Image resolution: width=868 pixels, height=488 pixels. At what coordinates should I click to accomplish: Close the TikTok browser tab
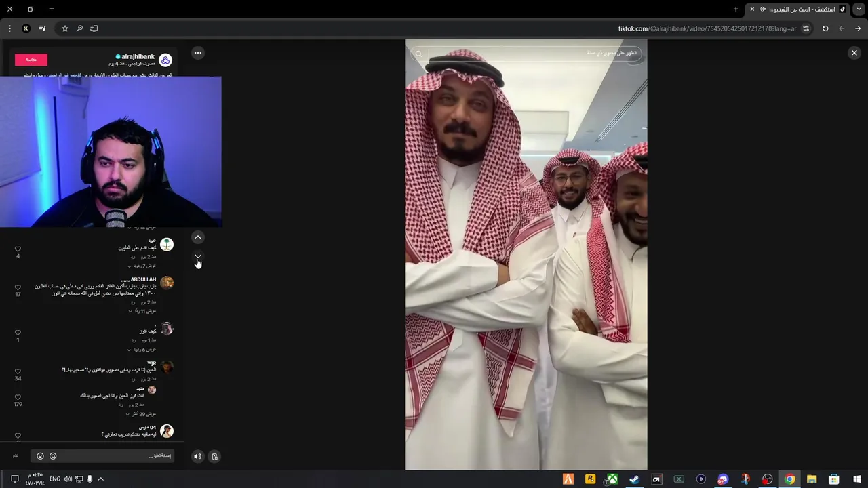[752, 9]
